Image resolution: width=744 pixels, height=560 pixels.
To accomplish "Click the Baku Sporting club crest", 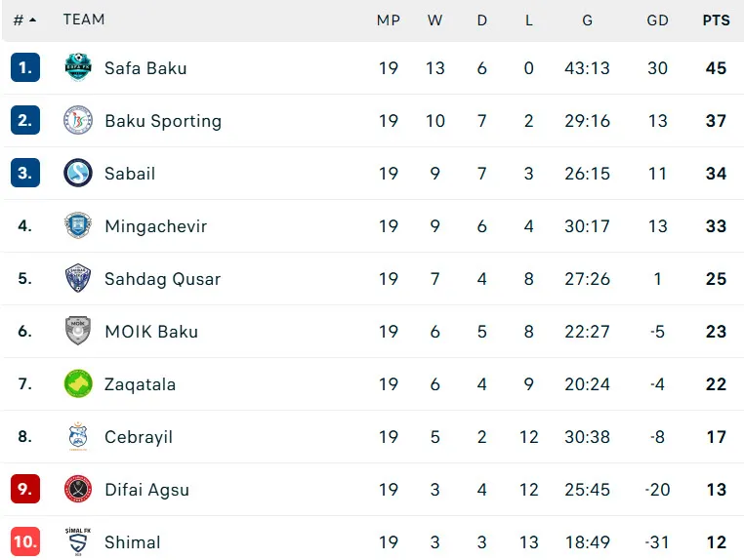I will (78, 120).
